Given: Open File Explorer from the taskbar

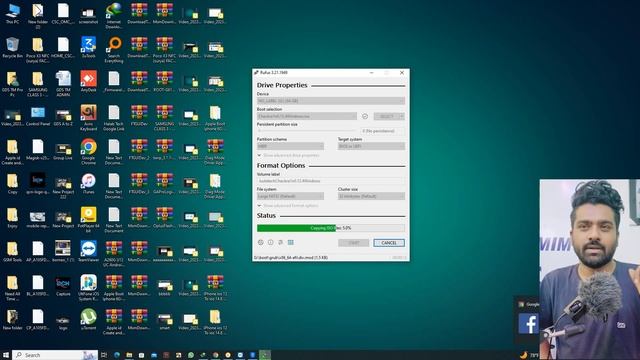Looking at the screenshot, I should [129, 355].
